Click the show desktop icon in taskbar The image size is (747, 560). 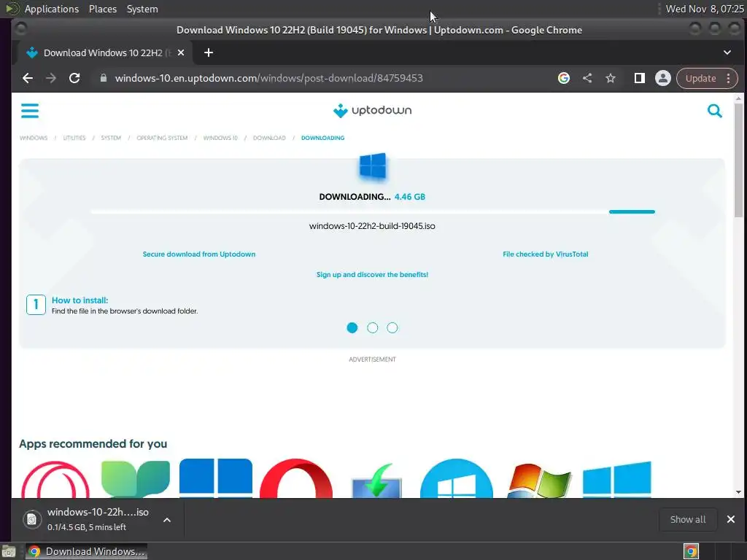9,552
